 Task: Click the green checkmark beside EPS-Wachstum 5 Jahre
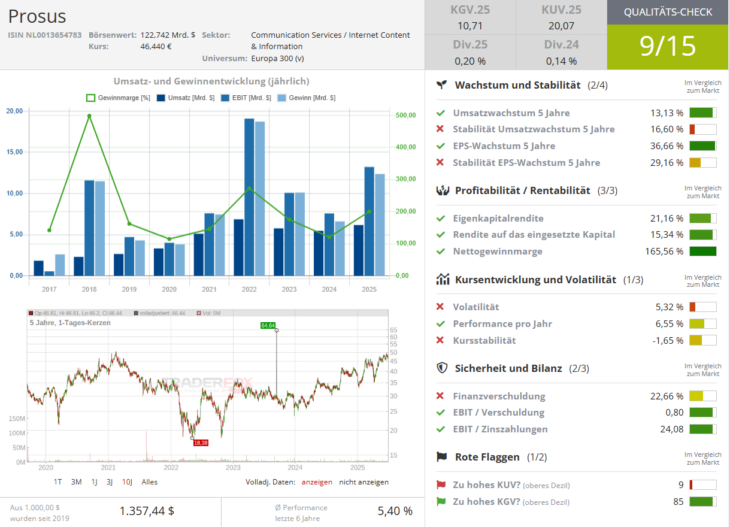click(440, 146)
